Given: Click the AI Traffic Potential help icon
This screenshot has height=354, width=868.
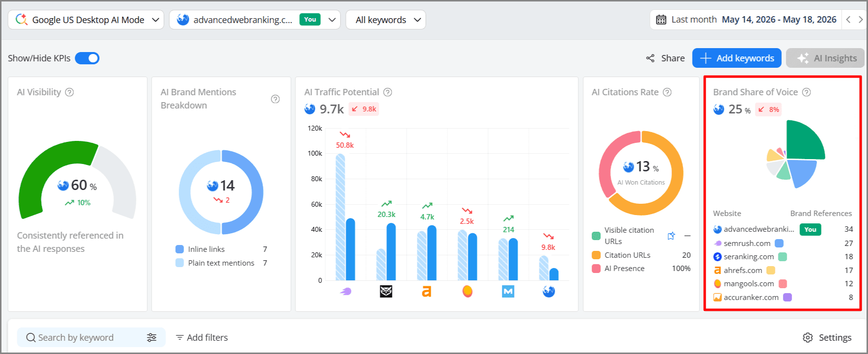Looking at the screenshot, I should (x=387, y=92).
